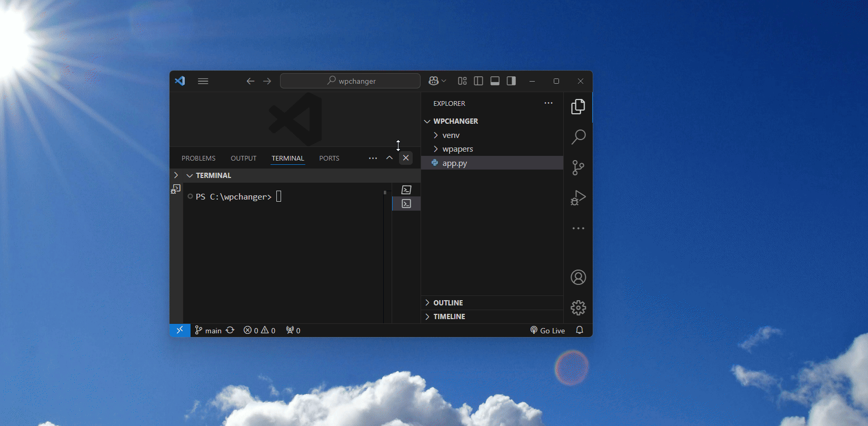868x426 pixels.
Task: Open the Manage settings gear
Action: coord(578,308)
